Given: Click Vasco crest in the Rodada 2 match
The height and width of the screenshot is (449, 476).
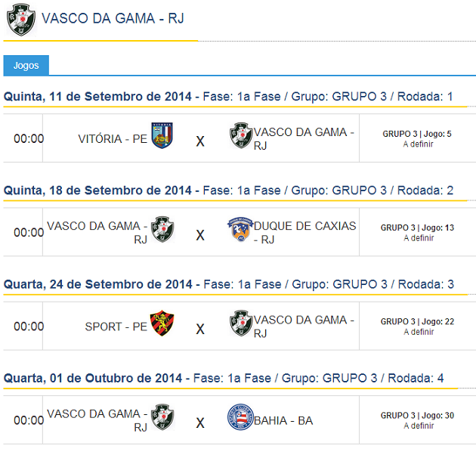Looking at the screenshot, I should tap(162, 230).
